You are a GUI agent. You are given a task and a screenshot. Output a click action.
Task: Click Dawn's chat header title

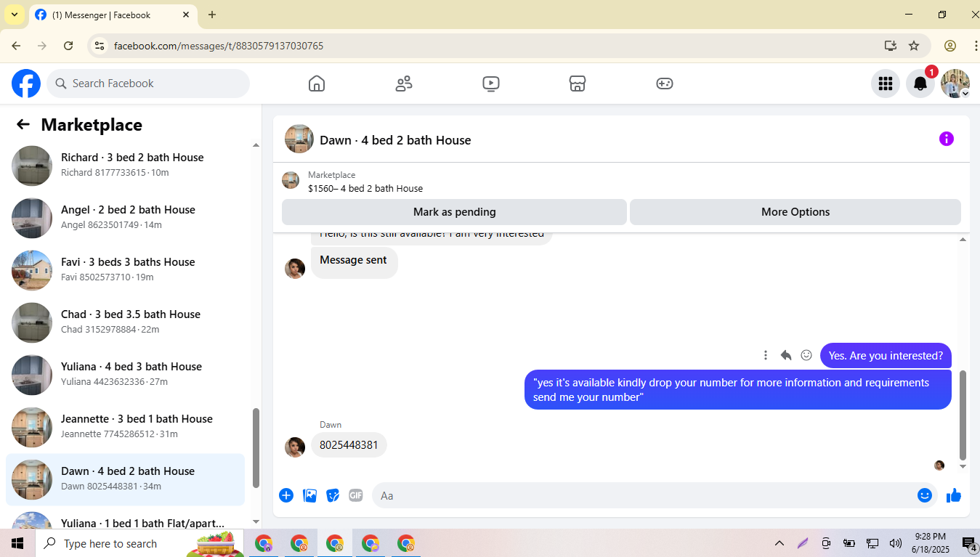click(395, 140)
